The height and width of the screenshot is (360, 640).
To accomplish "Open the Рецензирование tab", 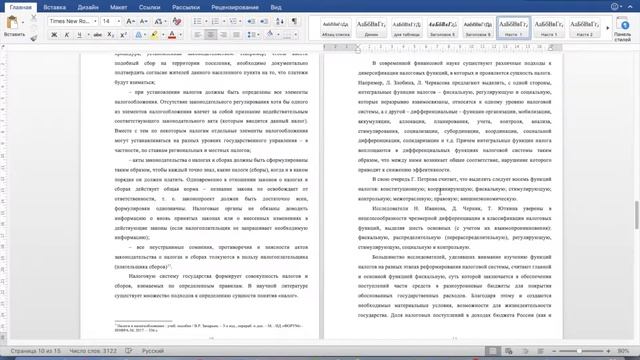I will (x=235, y=7).
